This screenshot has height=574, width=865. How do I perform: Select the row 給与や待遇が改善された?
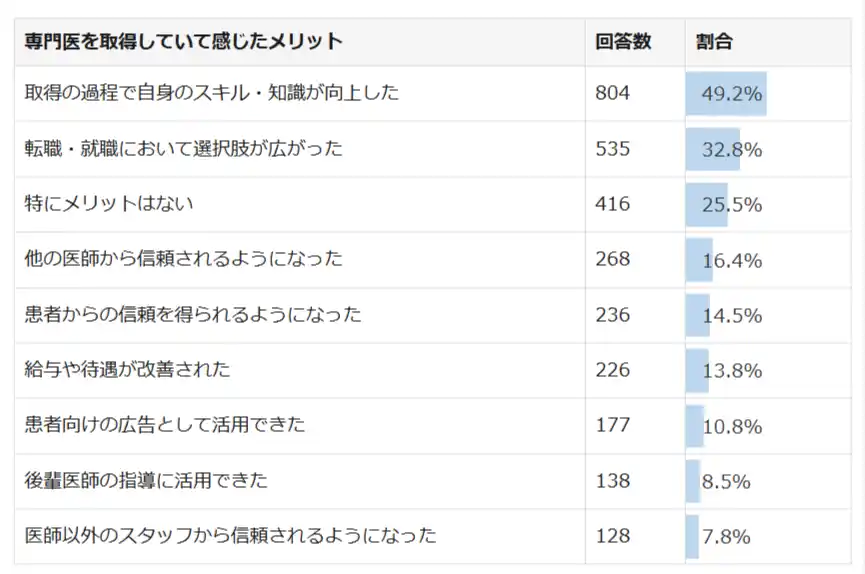coord(433,370)
